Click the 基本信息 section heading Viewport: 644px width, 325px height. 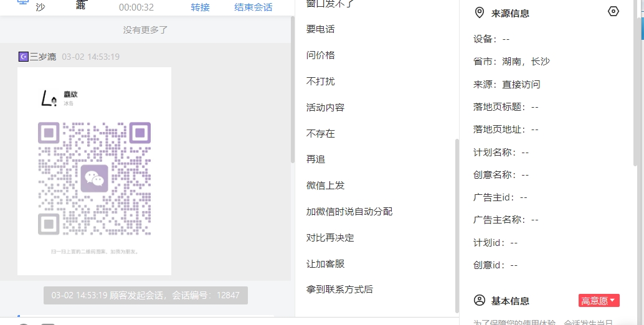(x=510, y=301)
